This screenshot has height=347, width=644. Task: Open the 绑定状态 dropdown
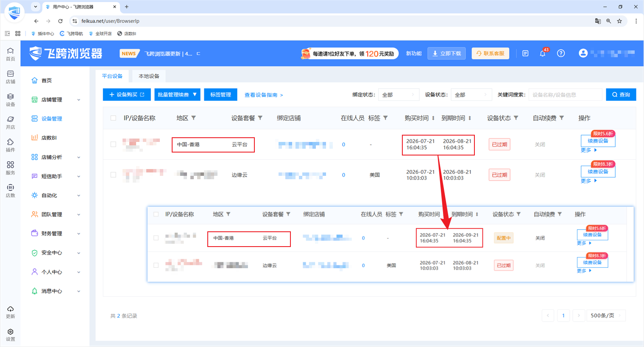(x=399, y=95)
